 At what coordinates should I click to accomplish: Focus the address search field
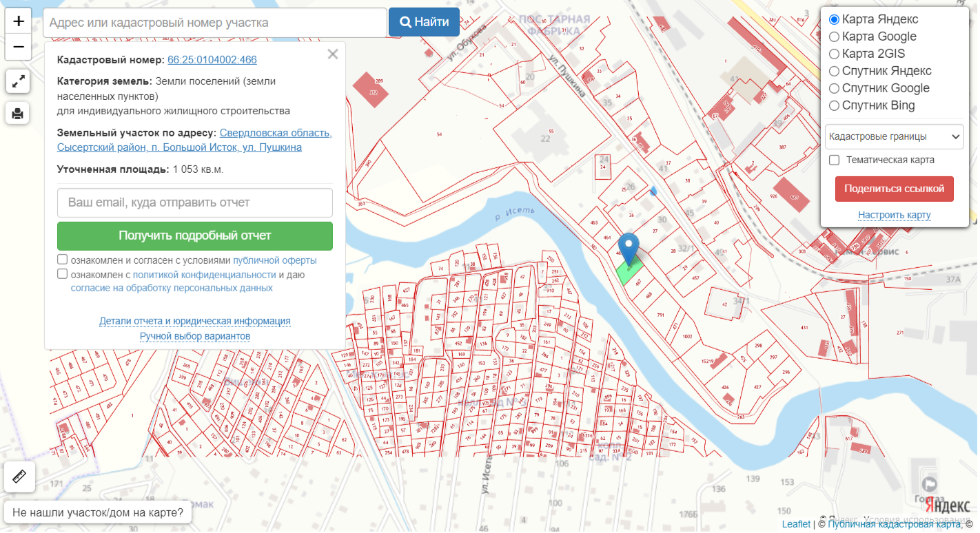click(214, 23)
